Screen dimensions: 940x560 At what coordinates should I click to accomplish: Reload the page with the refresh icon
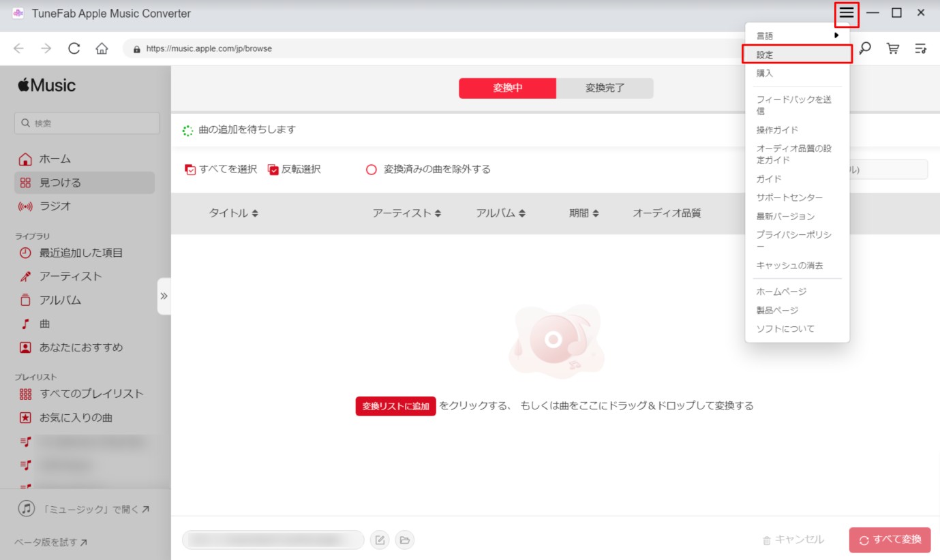point(74,48)
